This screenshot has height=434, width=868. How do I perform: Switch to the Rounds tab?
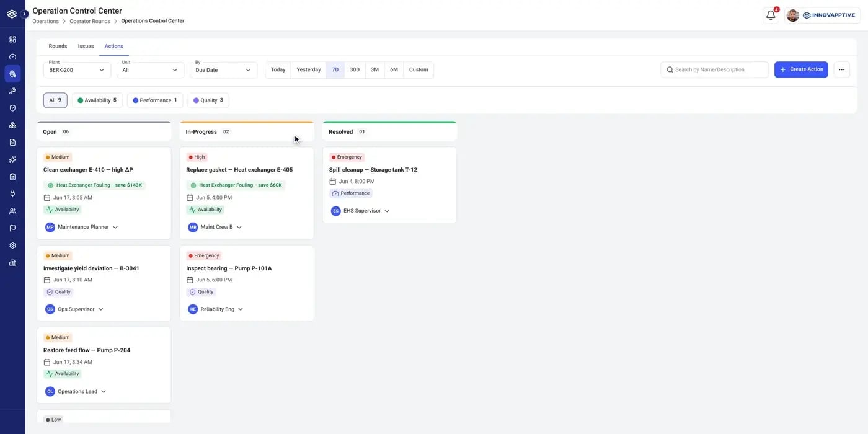[58, 46]
